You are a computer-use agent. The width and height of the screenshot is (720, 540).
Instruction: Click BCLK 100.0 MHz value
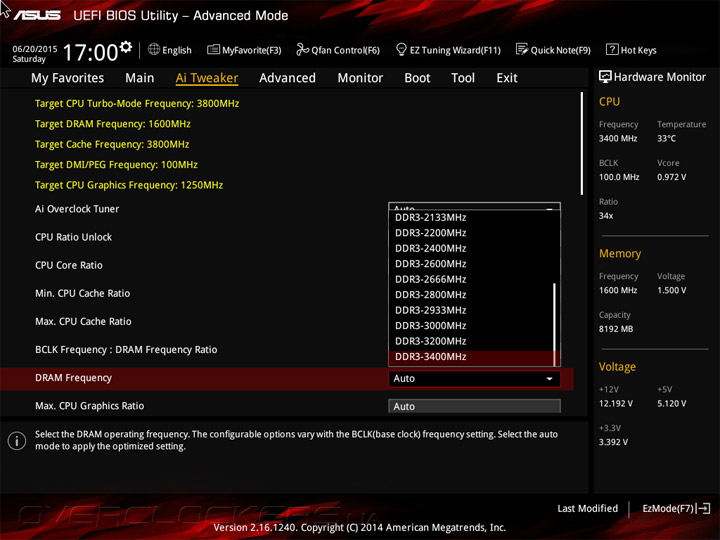pos(619,177)
